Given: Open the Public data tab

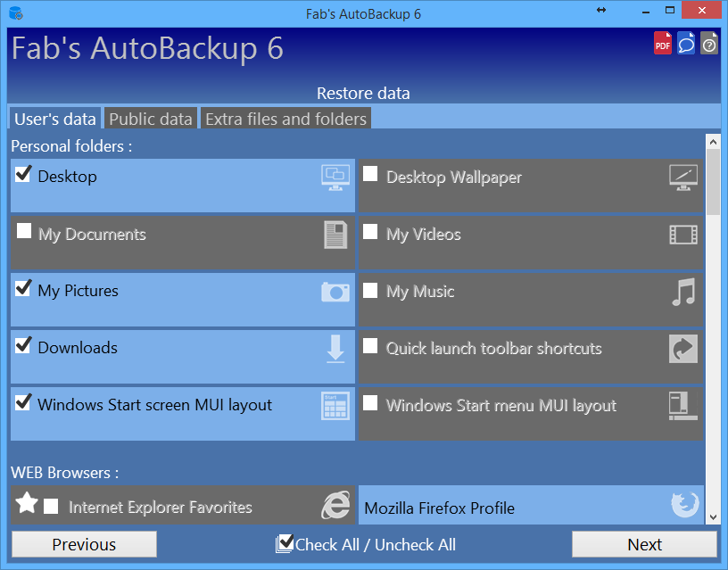Looking at the screenshot, I should (151, 119).
